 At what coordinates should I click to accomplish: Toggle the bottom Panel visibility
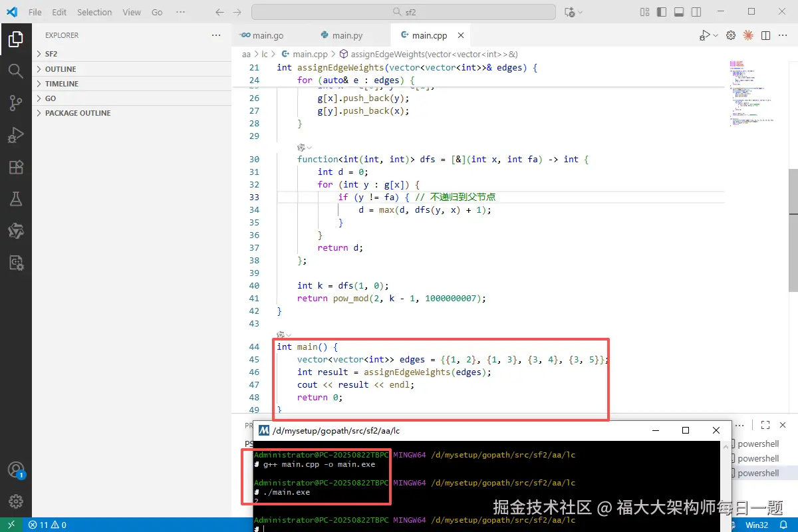[x=678, y=12]
